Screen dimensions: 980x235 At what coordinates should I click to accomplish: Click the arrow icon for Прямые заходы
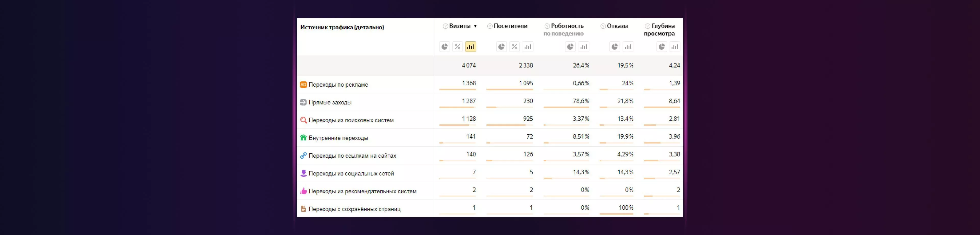coord(303,102)
